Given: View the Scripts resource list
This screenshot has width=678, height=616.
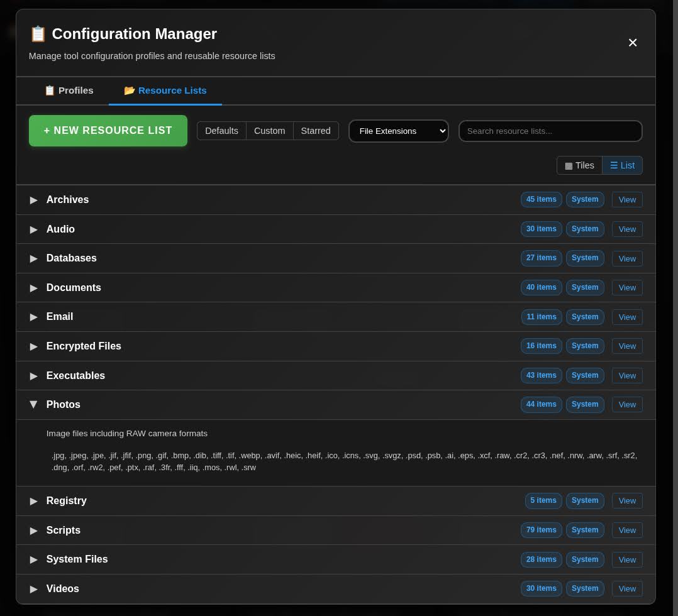Looking at the screenshot, I should (627, 530).
